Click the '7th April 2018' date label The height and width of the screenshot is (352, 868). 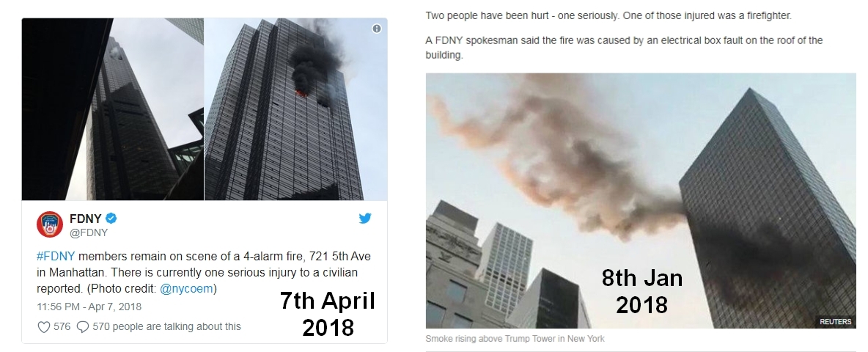[x=328, y=314]
